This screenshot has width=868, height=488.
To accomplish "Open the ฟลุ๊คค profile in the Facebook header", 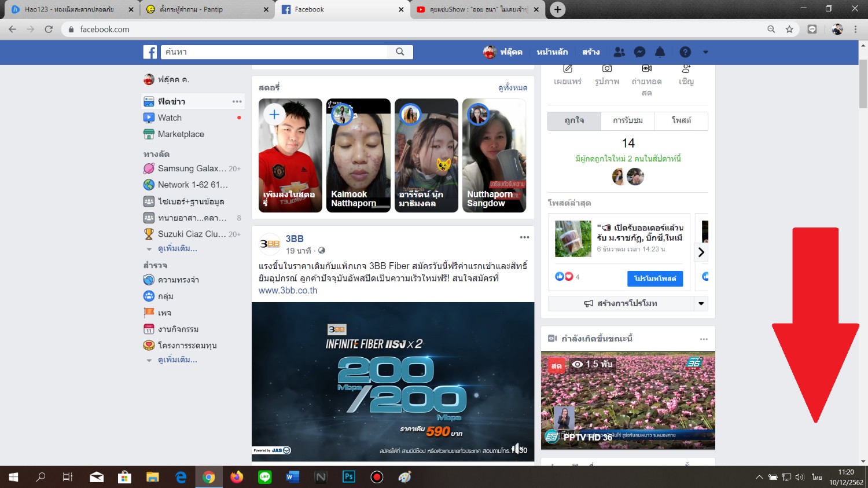I will coord(503,52).
